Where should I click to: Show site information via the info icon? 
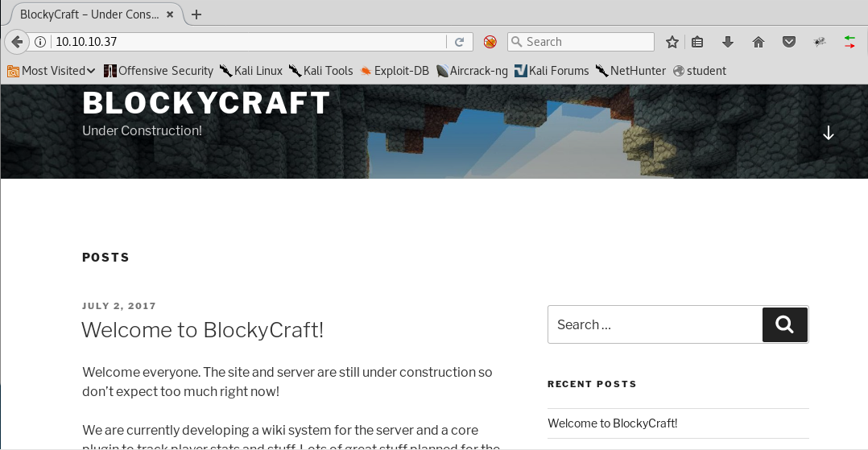pos(40,42)
